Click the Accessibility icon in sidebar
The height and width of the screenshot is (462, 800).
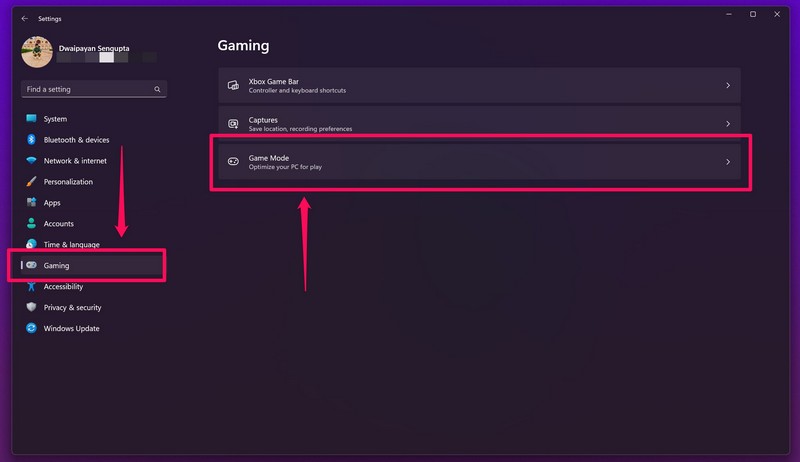tap(31, 287)
